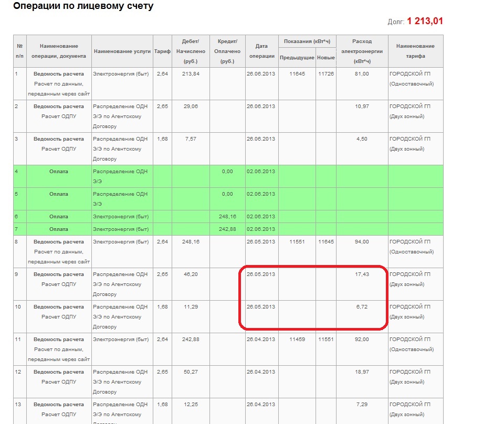Select the debit amount 213,84 in row 1
Screen dimensions: 504x424
190,74
